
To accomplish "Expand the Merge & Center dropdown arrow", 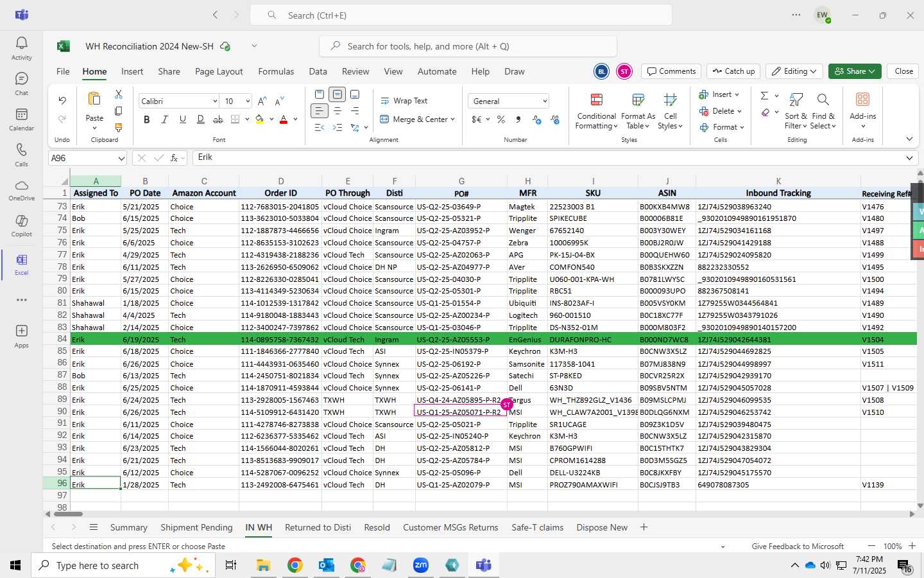I will coord(452,119).
